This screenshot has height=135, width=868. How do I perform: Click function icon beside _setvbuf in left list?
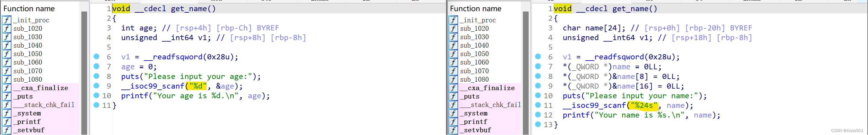pyautogui.click(x=7, y=130)
